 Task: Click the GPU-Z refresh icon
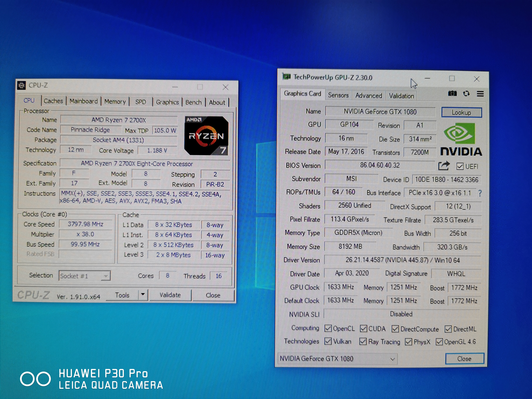(466, 94)
